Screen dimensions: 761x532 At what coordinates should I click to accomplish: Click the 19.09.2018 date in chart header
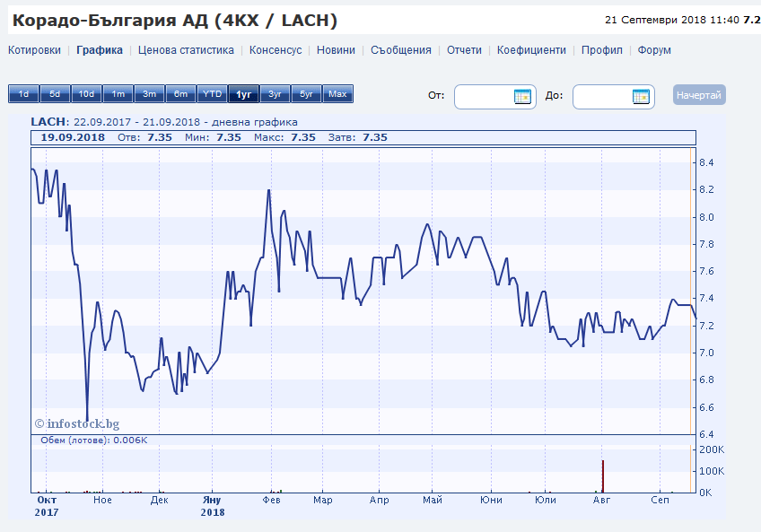[73, 137]
